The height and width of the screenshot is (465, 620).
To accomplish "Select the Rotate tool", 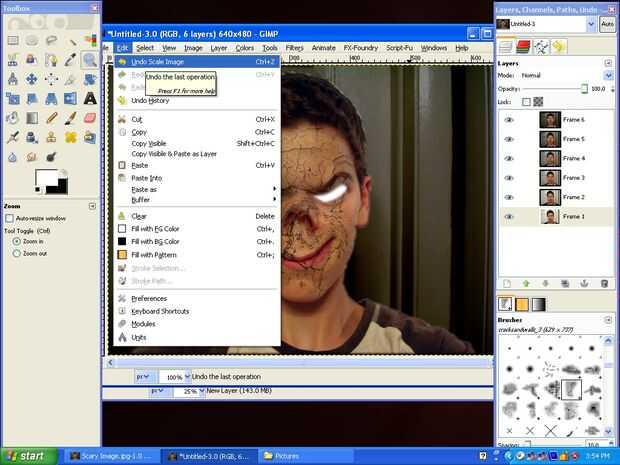I will coord(90,79).
